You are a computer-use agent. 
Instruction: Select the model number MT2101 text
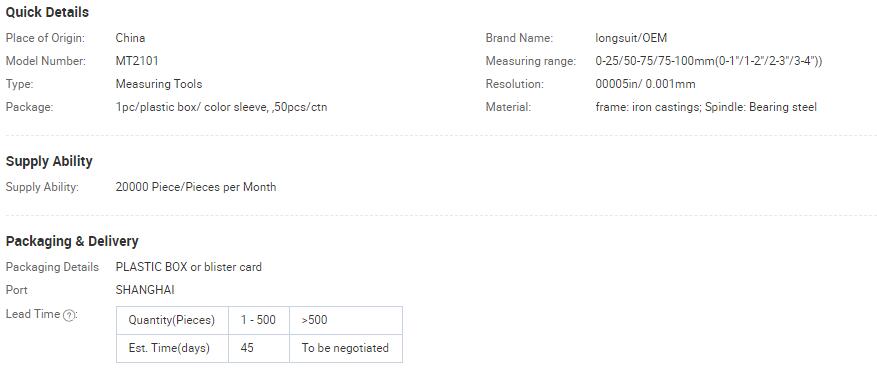pos(137,61)
